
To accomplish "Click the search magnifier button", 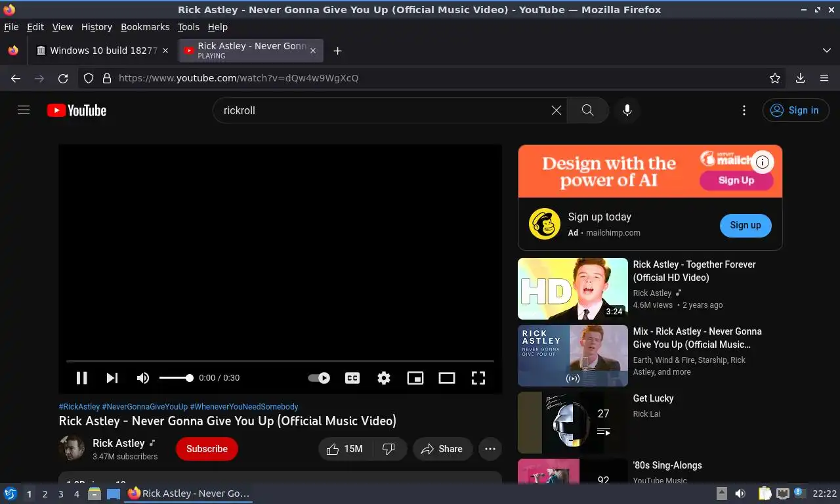I will point(588,110).
